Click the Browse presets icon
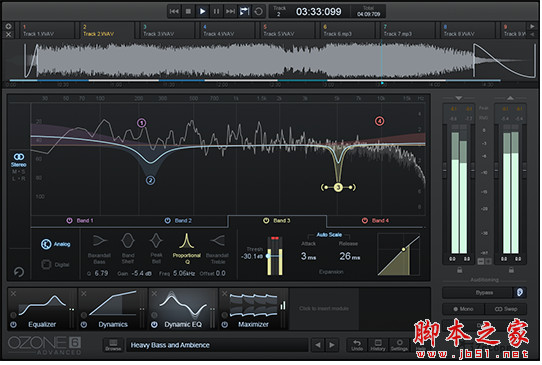542x365 pixels. (113, 345)
